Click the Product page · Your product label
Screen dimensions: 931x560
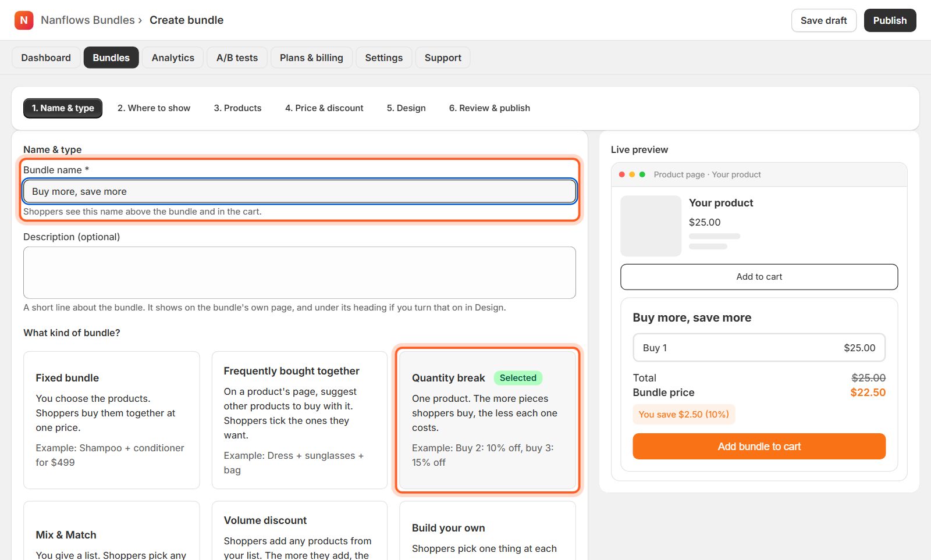707,174
